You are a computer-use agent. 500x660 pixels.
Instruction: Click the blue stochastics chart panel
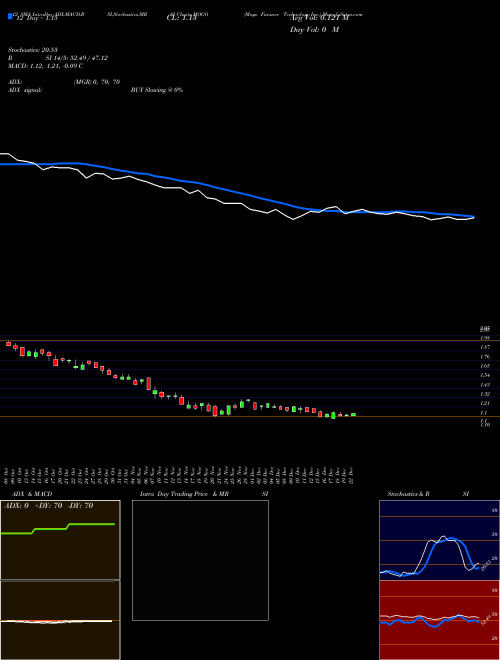pyautogui.click(x=439, y=540)
